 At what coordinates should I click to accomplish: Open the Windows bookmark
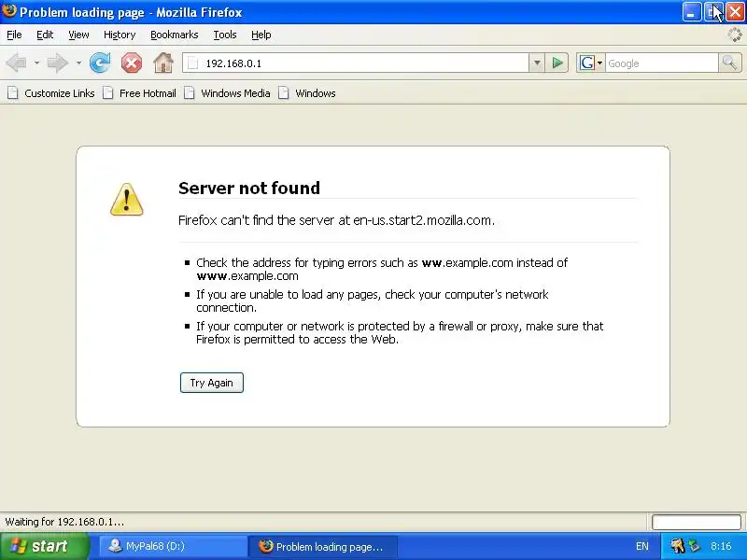(x=307, y=93)
